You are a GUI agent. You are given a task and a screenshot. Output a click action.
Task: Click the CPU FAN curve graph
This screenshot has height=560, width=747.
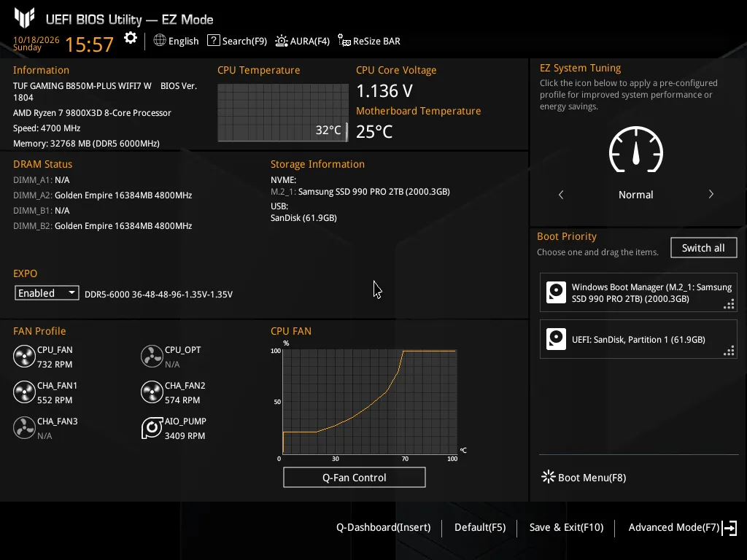click(370, 402)
